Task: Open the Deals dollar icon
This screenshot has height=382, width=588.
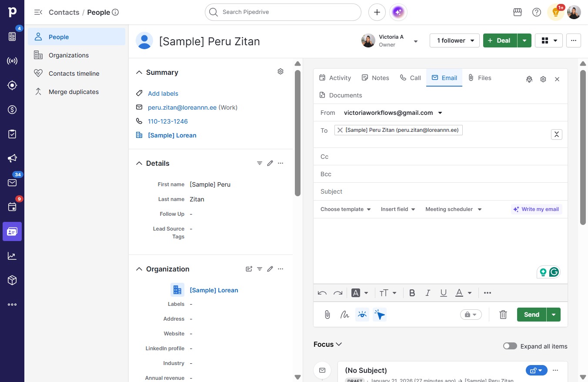Action: click(12, 110)
